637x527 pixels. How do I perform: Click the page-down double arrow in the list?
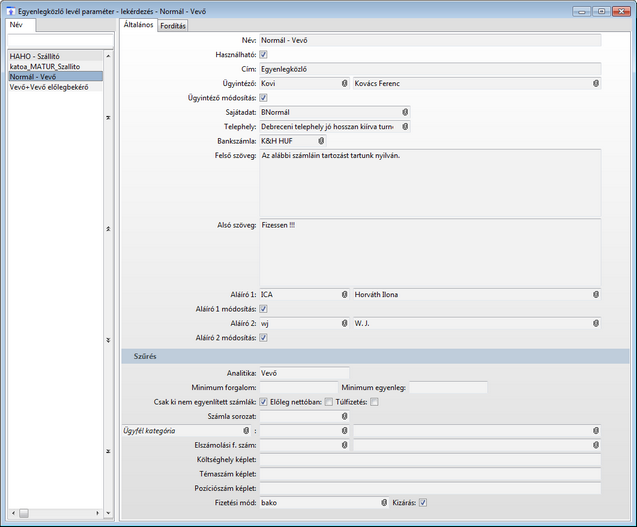pyautogui.click(x=108, y=340)
